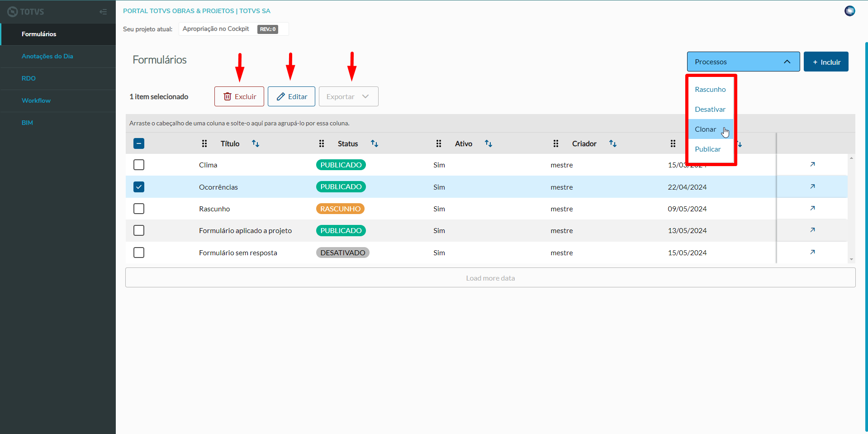868x434 pixels.
Task: Check the Rascunho row checkbox
Action: point(139,209)
